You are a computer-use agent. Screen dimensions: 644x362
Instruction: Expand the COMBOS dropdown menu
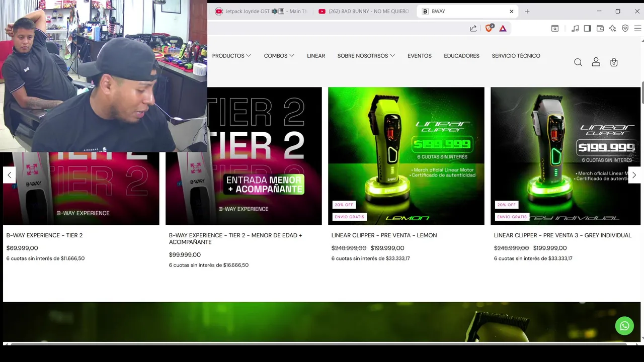coord(279,56)
